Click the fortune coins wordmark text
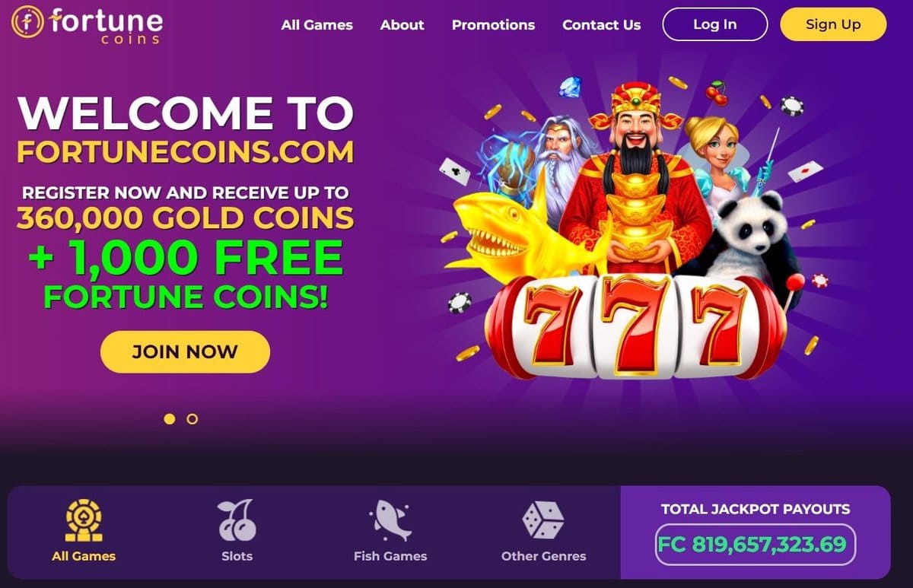 (x=106, y=24)
